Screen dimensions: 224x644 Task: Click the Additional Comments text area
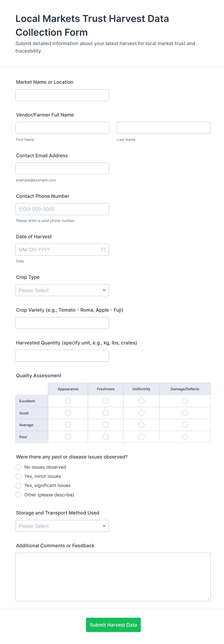coord(113,576)
